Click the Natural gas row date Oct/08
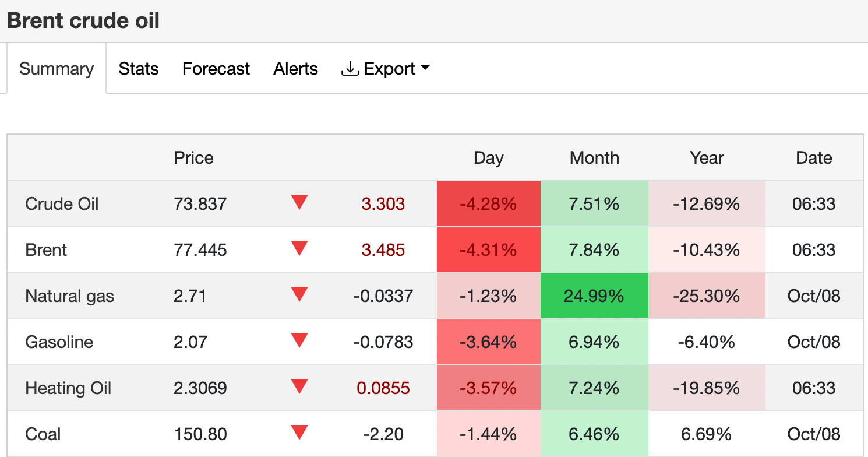 814,296
